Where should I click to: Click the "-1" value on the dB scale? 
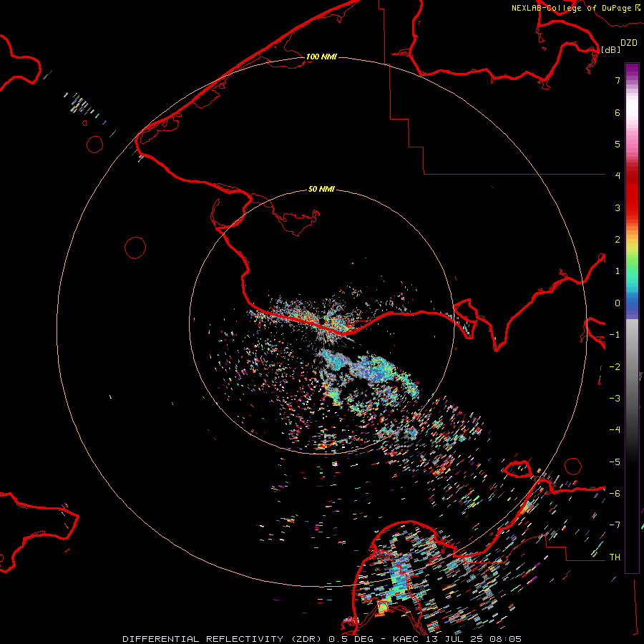[x=615, y=335]
